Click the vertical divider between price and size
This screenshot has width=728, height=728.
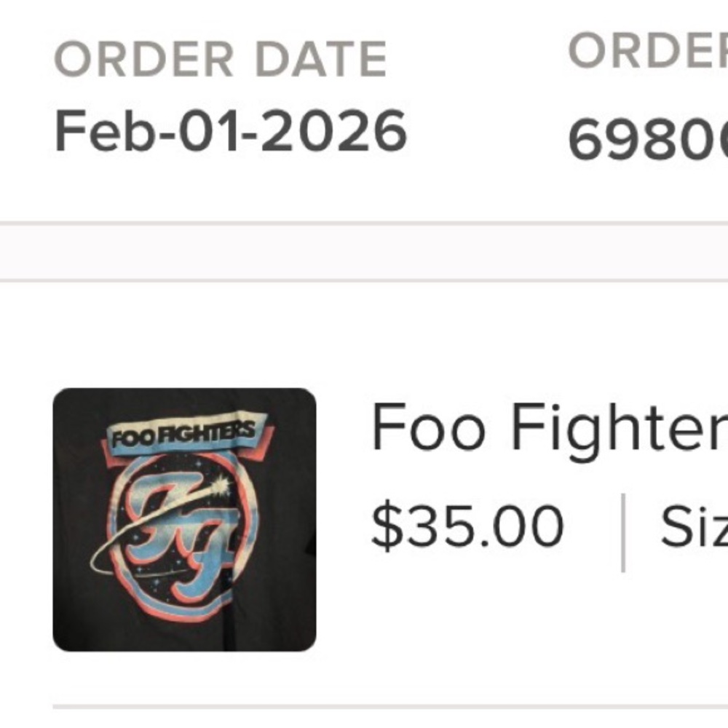pyautogui.click(x=623, y=532)
